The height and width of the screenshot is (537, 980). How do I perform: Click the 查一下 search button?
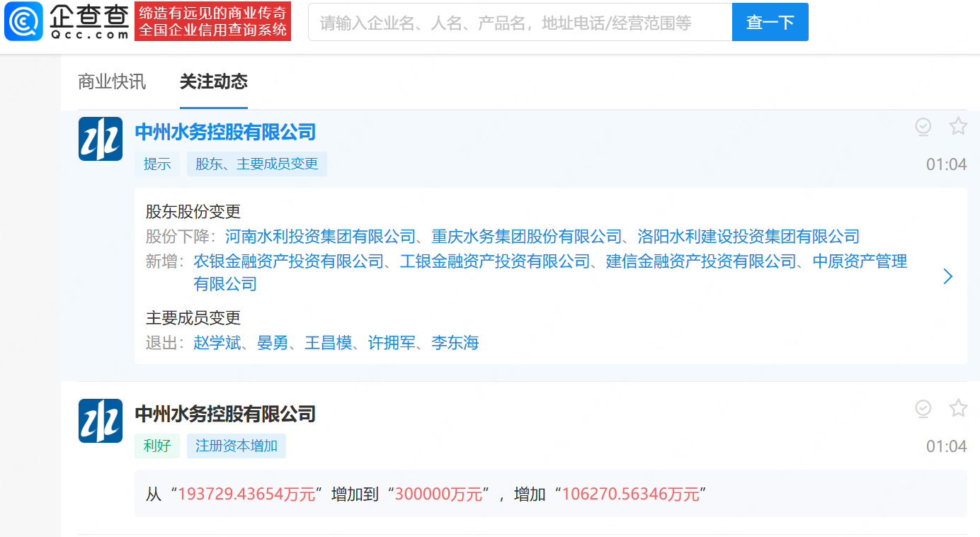point(770,22)
